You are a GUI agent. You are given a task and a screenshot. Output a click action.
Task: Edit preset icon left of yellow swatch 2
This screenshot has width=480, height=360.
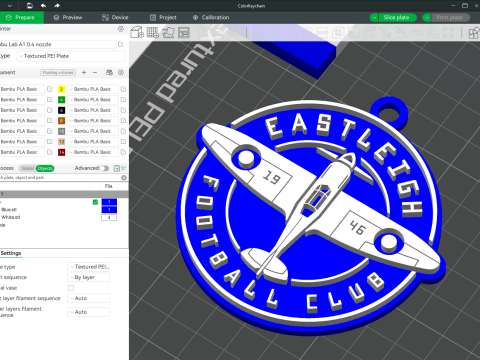(50, 89)
